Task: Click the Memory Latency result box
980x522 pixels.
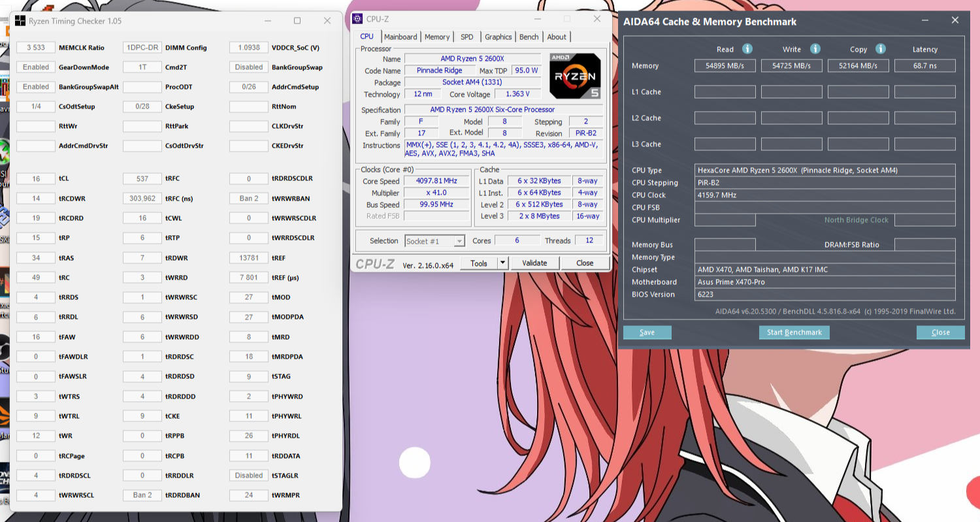Action: [x=924, y=66]
